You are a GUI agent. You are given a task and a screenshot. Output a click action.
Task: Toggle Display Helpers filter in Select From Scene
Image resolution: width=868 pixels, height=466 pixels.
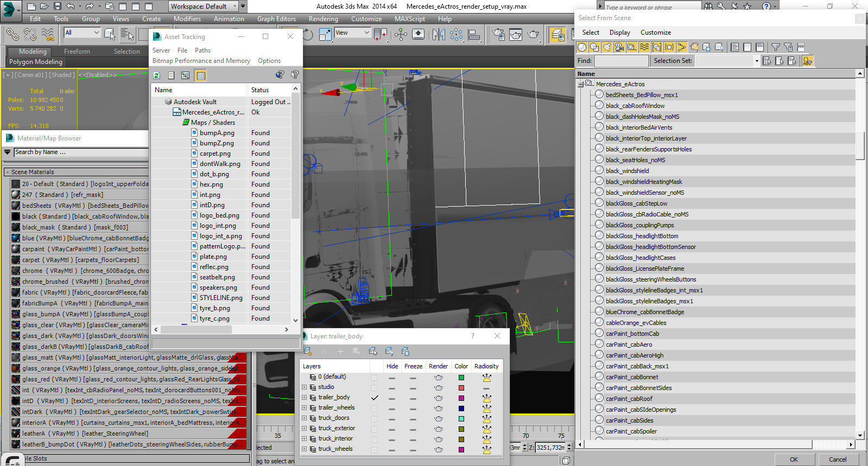(x=632, y=47)
